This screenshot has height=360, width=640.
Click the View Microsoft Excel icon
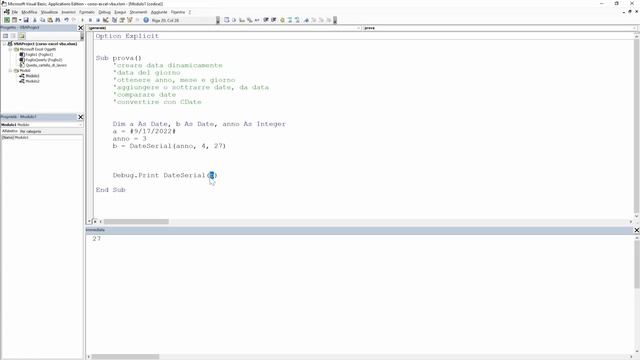[x=7, y=20]
